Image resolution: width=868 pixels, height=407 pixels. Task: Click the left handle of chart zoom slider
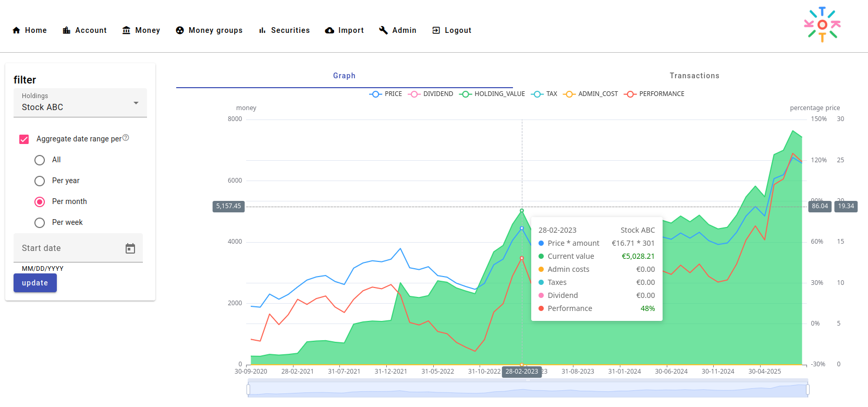pyautogui.click(x=248, y=389)
